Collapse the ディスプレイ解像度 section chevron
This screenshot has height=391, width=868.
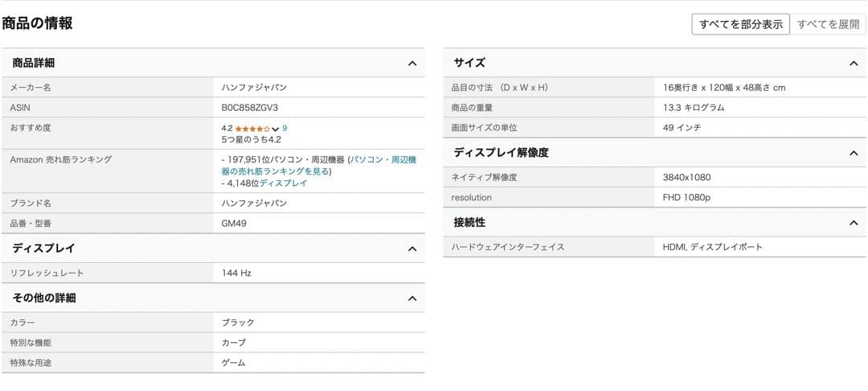[854, 153]
